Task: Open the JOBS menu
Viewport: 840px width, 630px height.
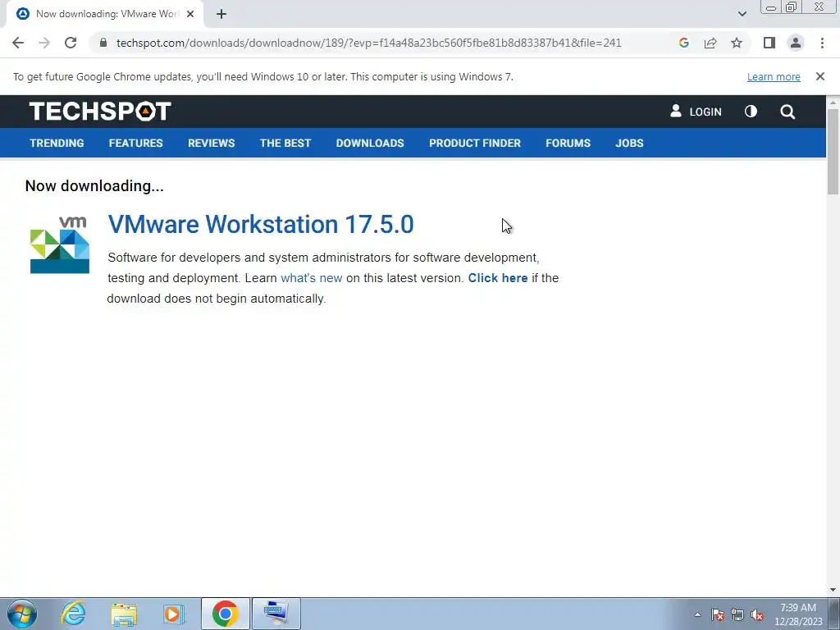Action: pos(629,143)
